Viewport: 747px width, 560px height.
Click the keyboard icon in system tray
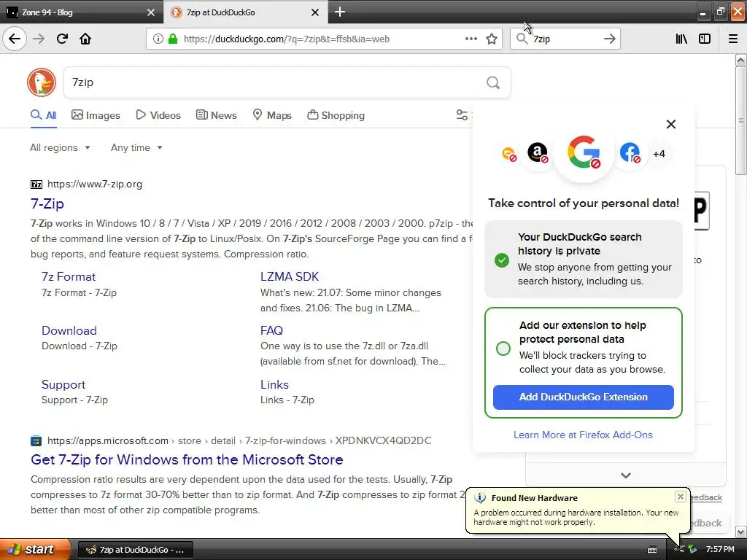[652, 550]
